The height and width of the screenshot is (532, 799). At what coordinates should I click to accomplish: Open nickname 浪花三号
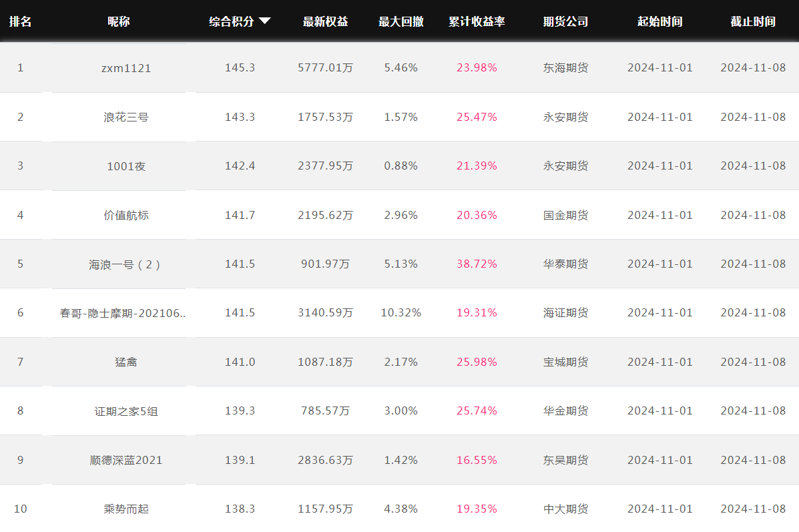126,117
